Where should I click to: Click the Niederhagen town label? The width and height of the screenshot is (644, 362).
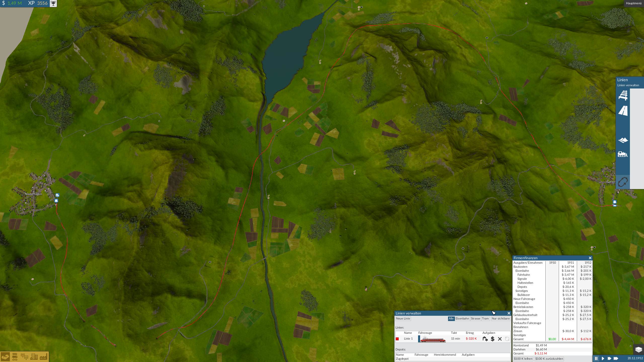[33, 194]
